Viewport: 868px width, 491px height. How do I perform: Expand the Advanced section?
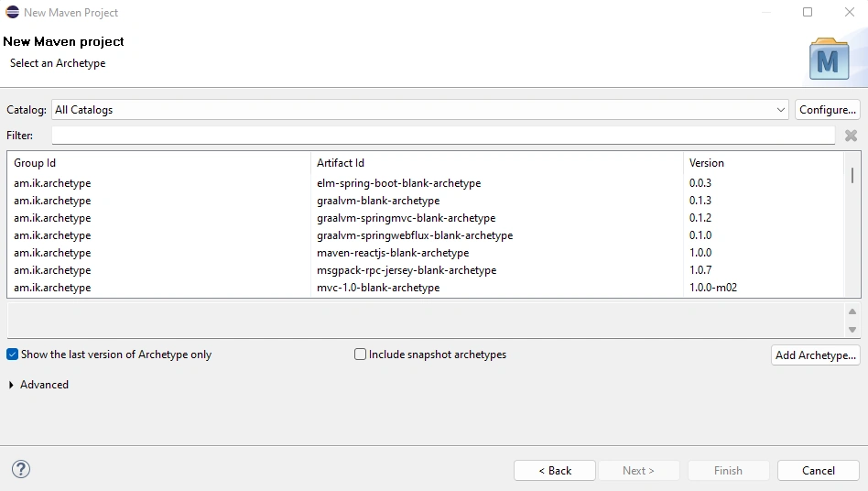(11, 385)
